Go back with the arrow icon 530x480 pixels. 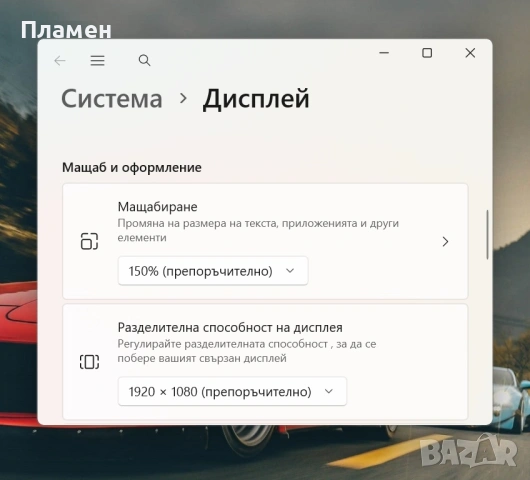point(60,61)
